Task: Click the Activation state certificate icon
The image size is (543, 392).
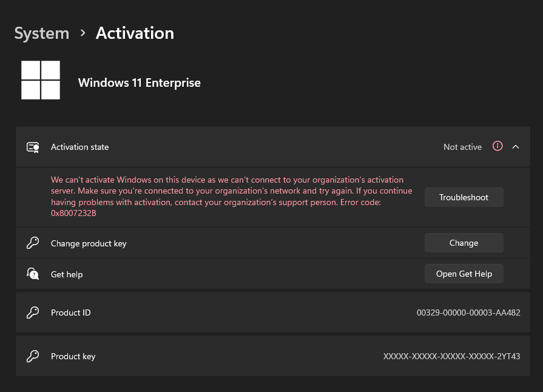Action: 33,147
